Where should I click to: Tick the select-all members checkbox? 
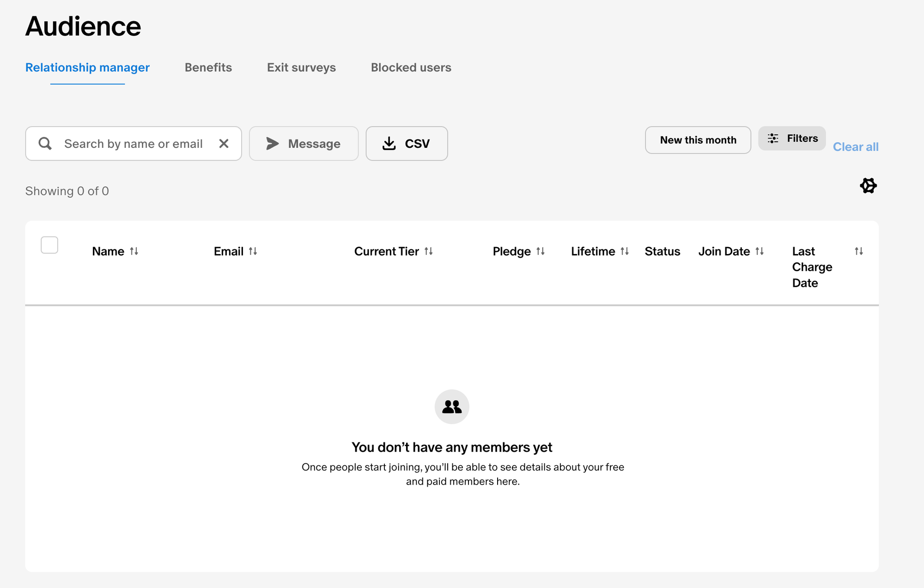(x=49, y=245)
